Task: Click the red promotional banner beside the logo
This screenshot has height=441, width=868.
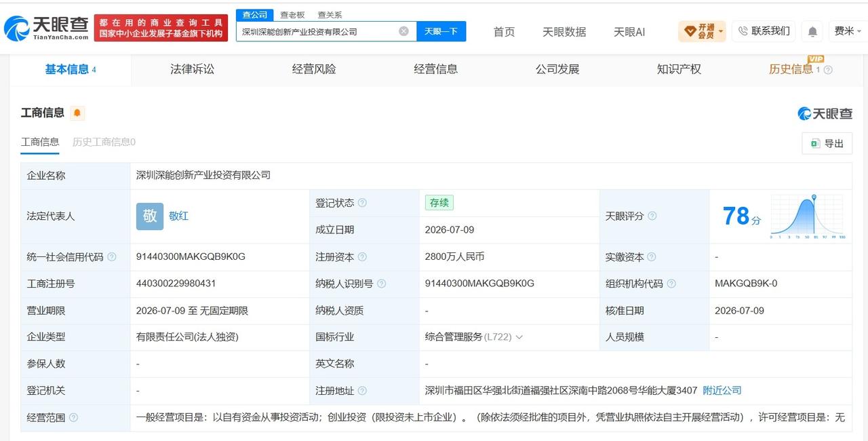Action: pyautogui.click(x=161, y=28)
